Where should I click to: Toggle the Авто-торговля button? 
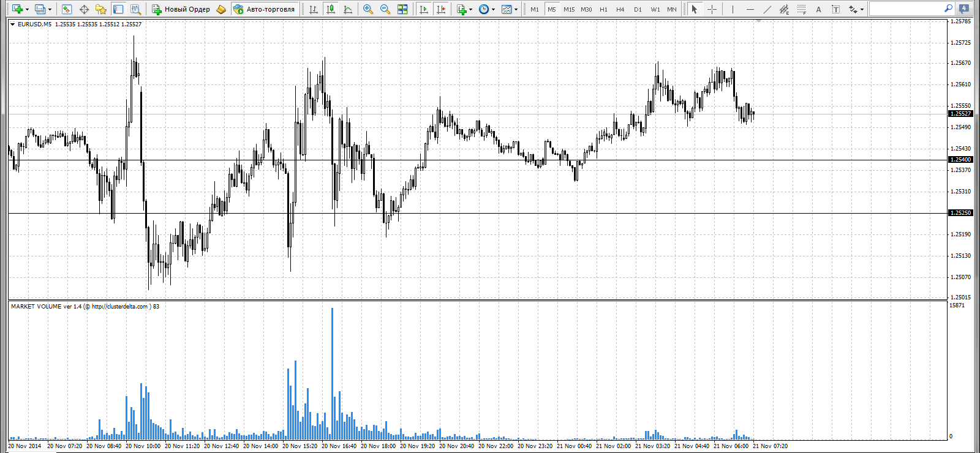264,9
